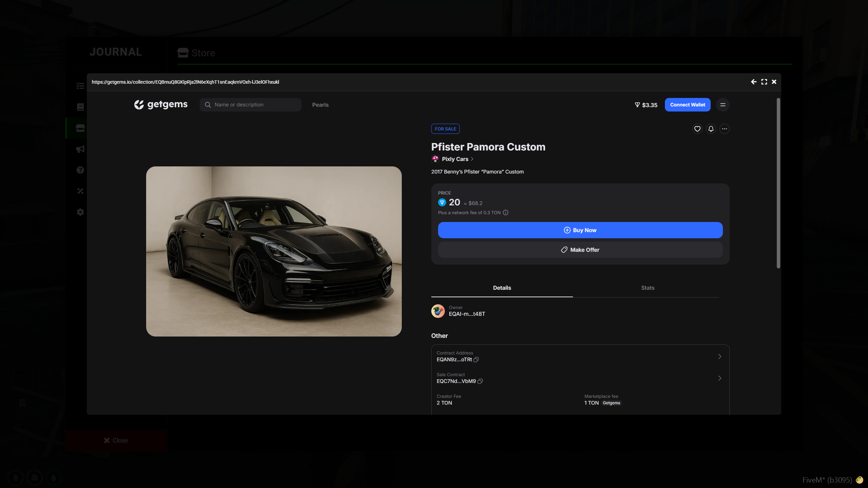
Task: Open the book sidebar icon
Action: pyautogui.click(x=80, y=107)
